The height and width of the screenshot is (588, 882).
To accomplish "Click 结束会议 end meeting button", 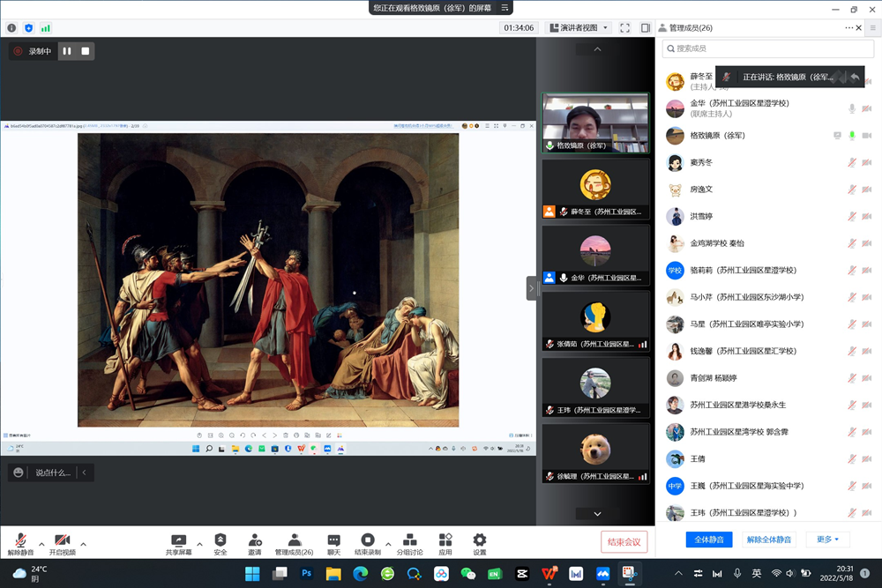I will 624,542.
